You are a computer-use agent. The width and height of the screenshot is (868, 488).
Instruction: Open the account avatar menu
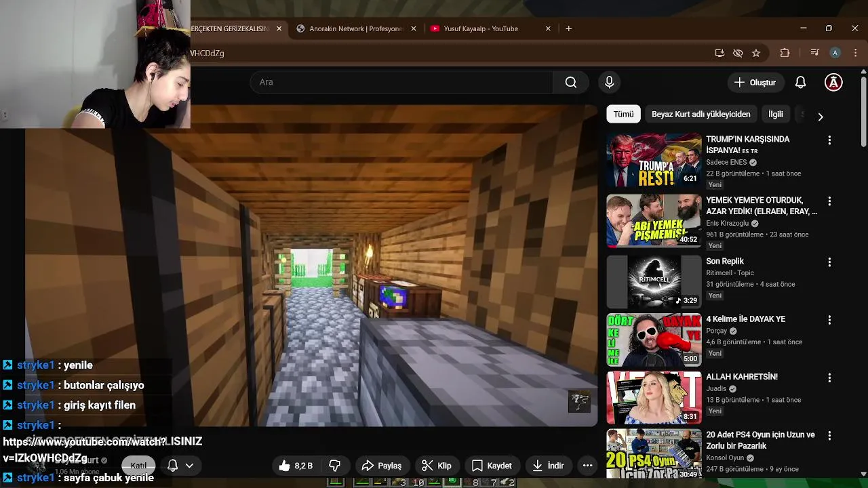(833, 82)
